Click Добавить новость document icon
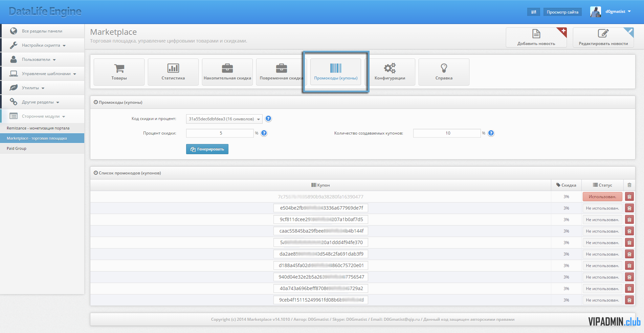The image size is (644, 333). [x=536, y=34]
